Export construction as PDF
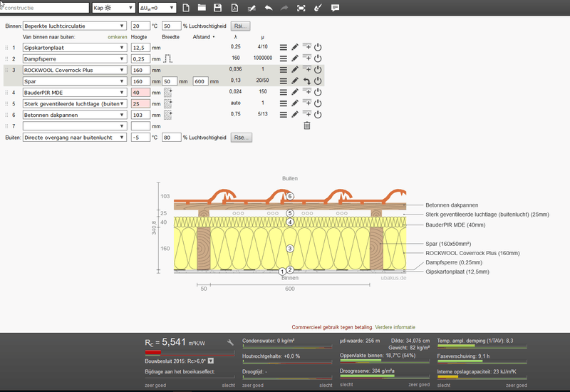The width and height of the screenshot is (570, 392). [234, 8]
